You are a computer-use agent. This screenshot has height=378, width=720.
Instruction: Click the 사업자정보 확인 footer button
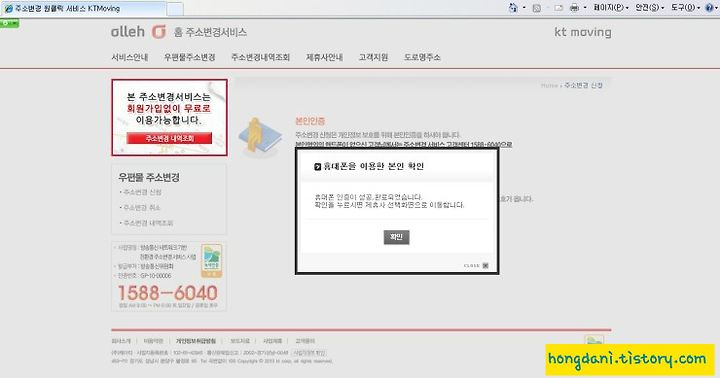click(x=309, y=353)
